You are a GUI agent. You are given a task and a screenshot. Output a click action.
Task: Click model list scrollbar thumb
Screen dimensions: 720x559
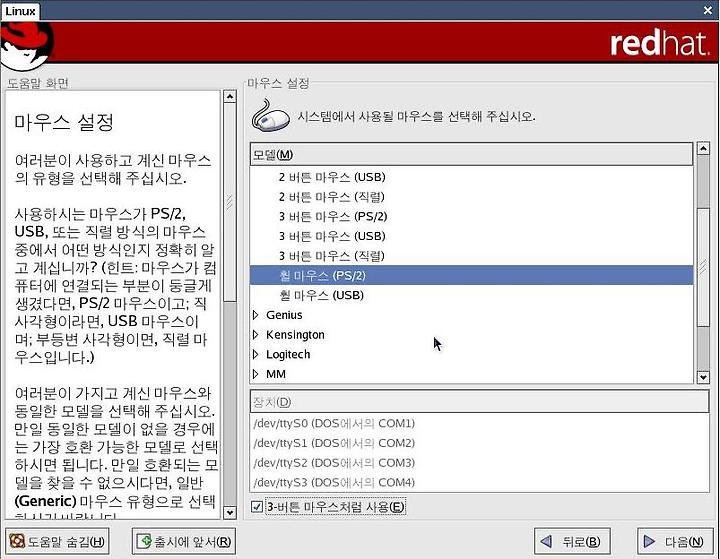[703, 267]
